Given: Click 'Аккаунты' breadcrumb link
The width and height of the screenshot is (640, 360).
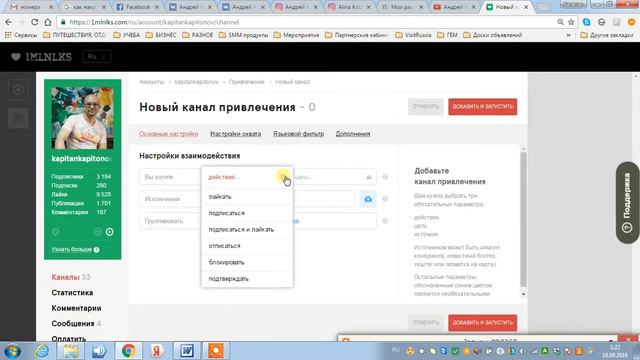Looking at the screenshot, I should (x=151, y=82).
